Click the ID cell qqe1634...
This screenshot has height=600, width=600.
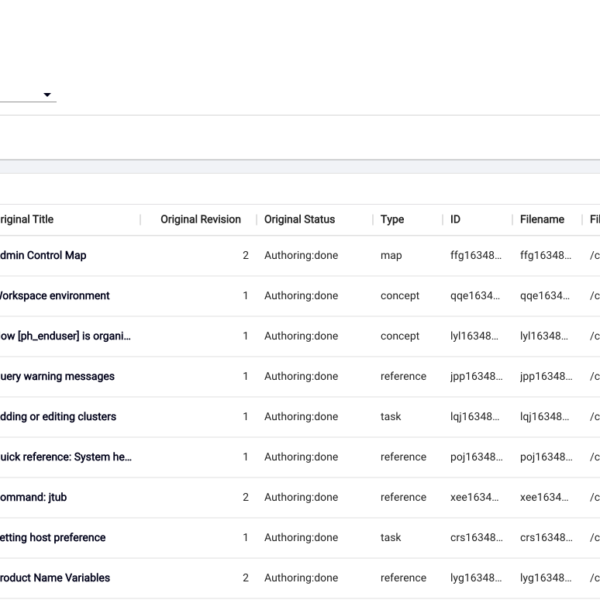pos(475,295)
